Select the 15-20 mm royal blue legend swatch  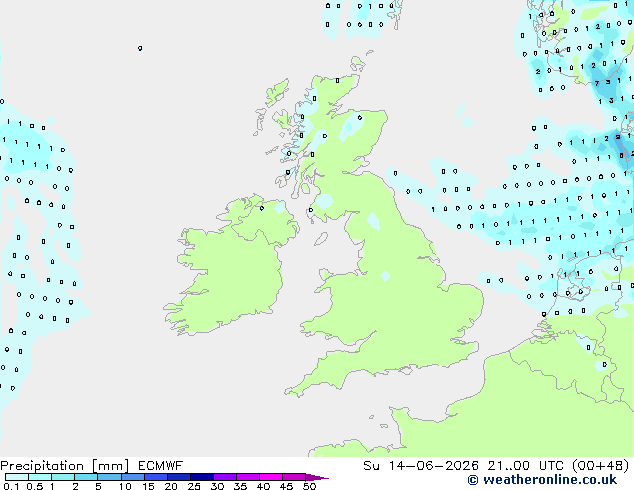[156, 477]
